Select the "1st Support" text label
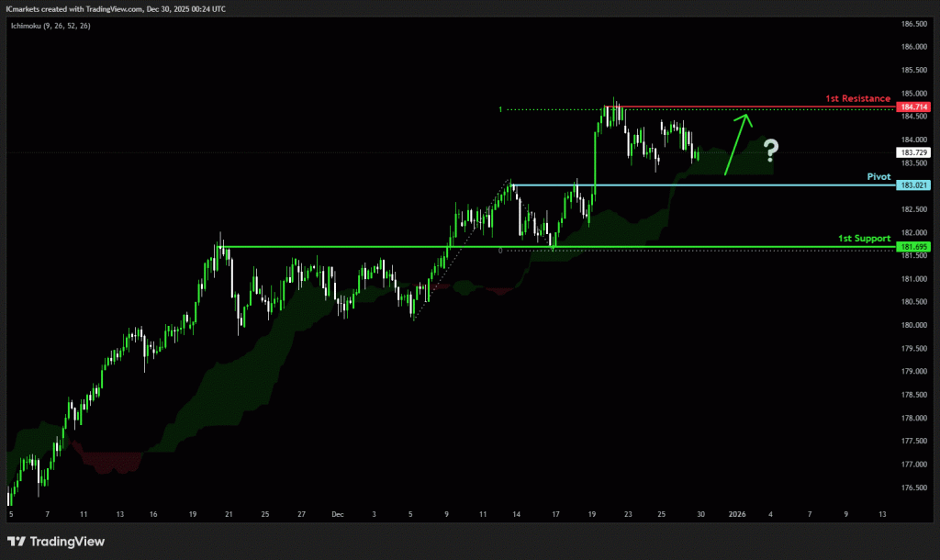 [864, 238]
